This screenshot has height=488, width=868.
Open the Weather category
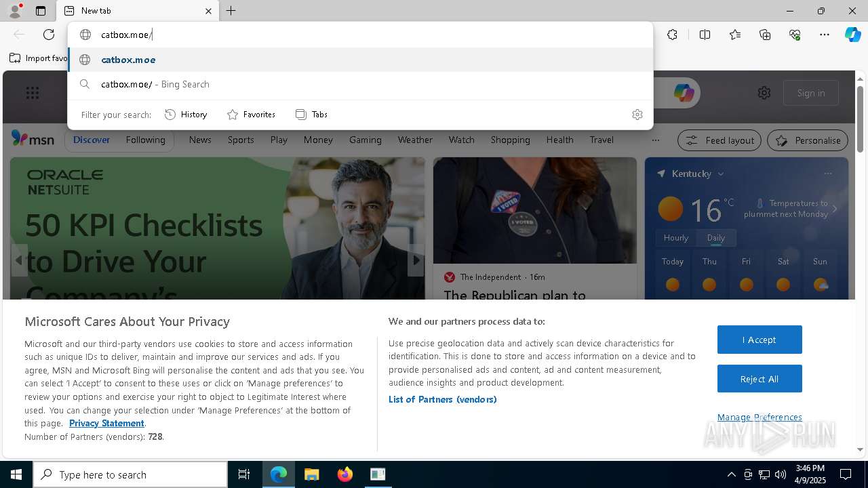pyautogui.click(x=415, y=140)
